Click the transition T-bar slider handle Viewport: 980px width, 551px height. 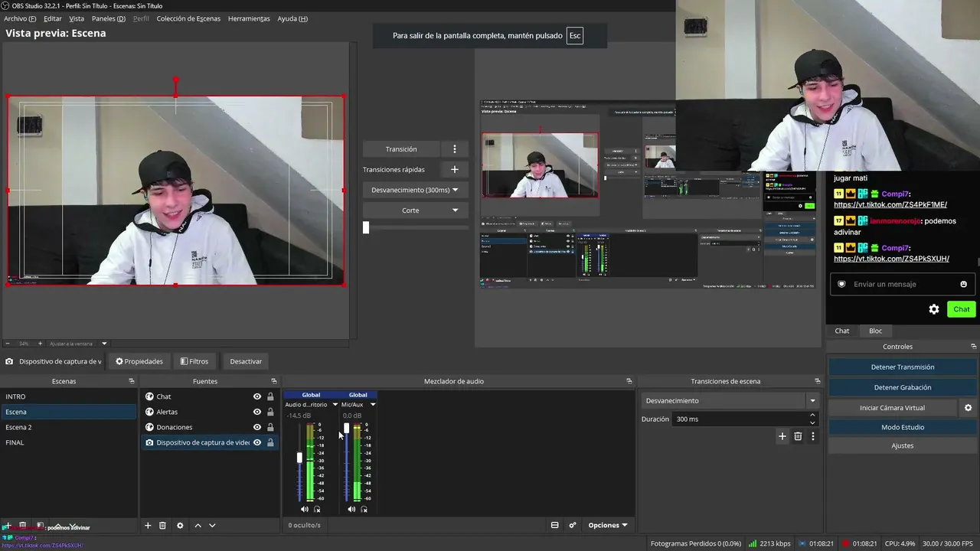pos(366,227)
